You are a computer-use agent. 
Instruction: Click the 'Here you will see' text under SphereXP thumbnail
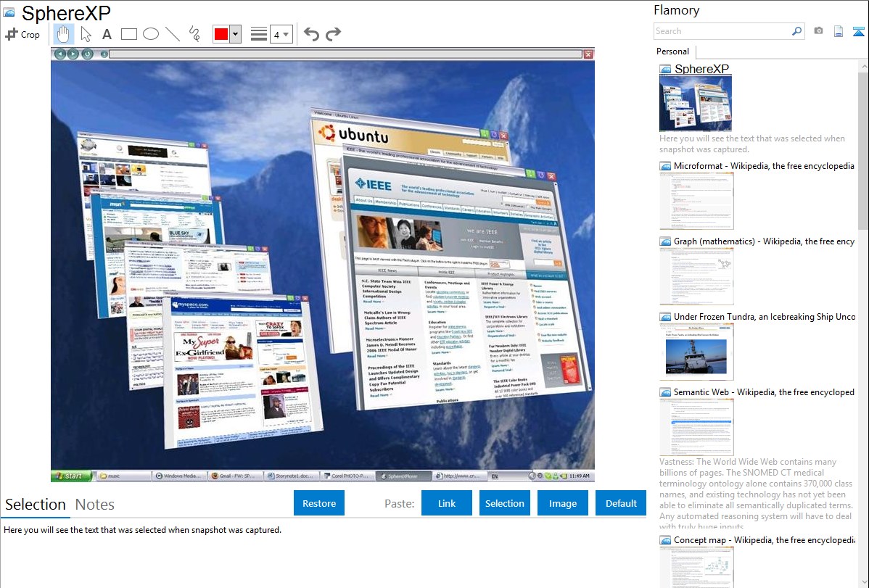(x=752, y=144)
